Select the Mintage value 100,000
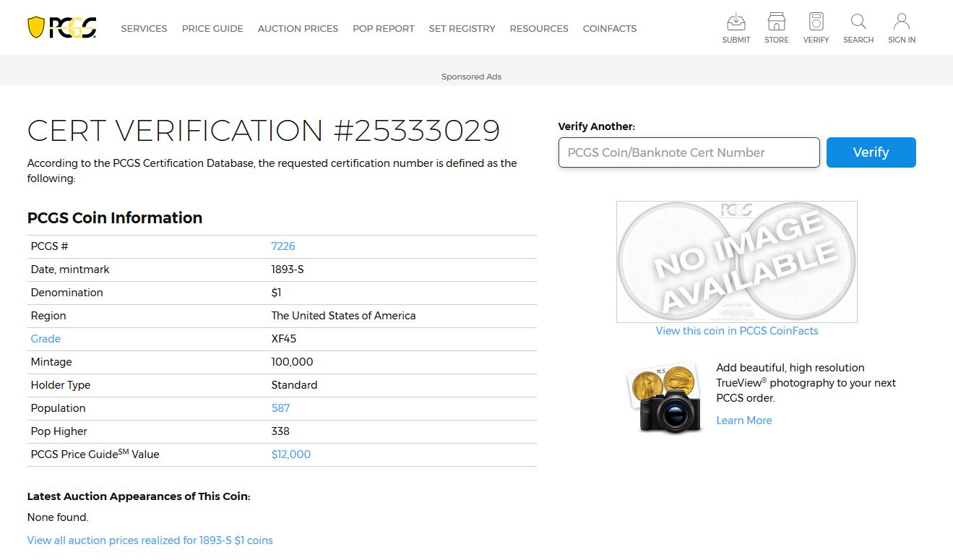This screenshot has width=953, height=560. coord(292,362)
